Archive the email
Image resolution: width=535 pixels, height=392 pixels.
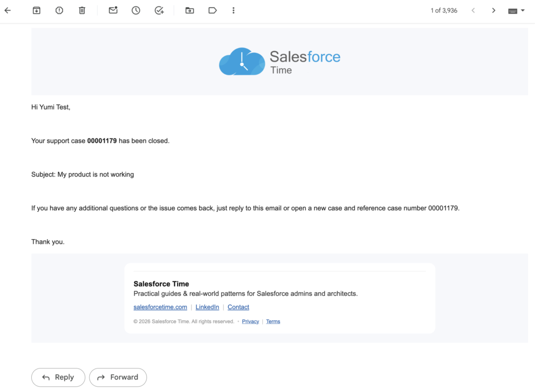pos(37,10)
